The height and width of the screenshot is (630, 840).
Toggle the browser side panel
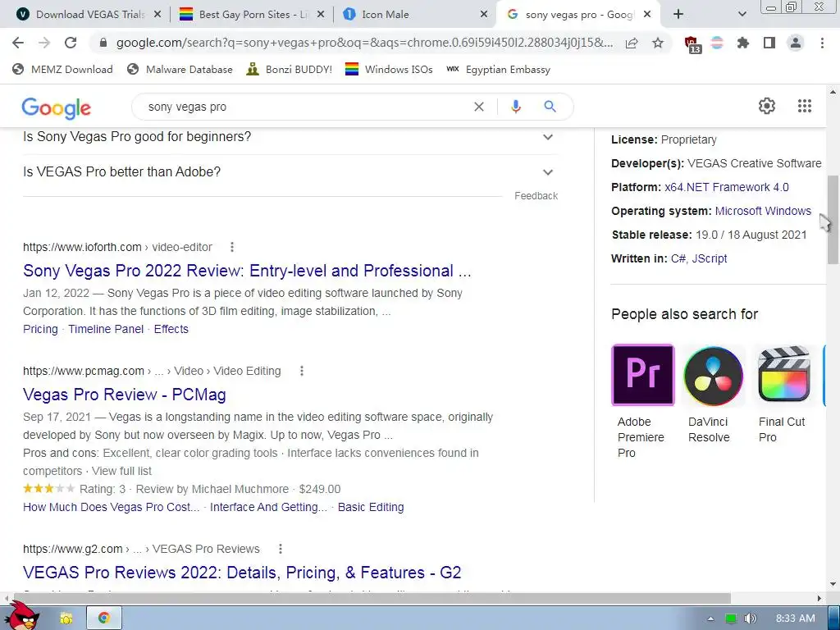point(769,43)
